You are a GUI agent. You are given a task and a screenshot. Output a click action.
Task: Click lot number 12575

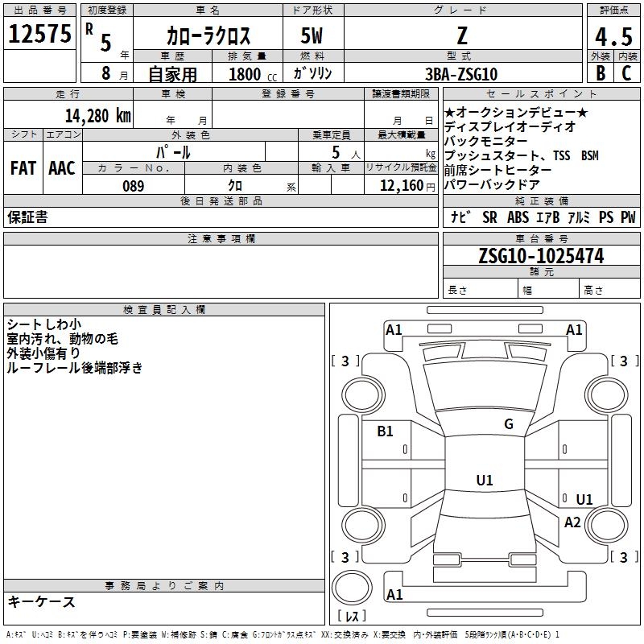(x=39, y=34)
